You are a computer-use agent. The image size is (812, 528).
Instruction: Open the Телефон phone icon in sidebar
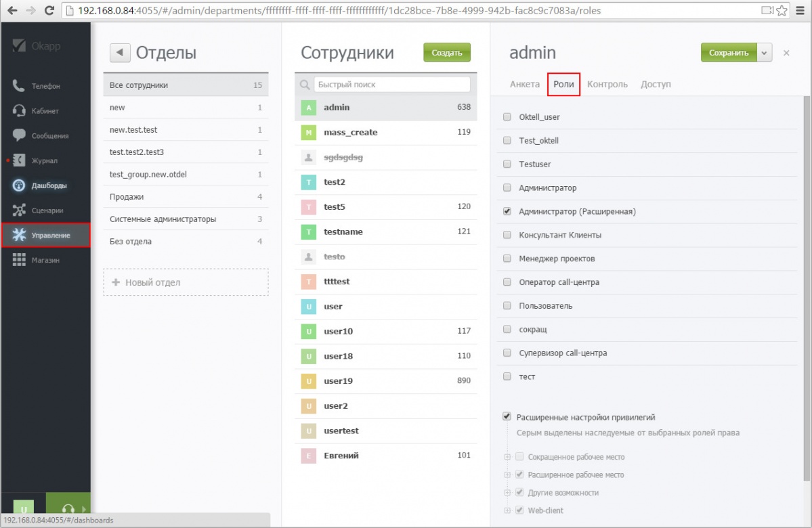point(19,86)
